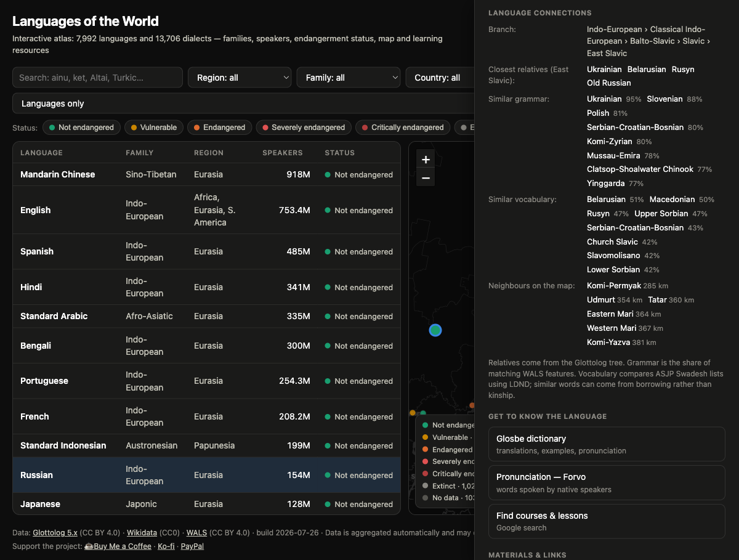Open Belarusian in closest relatives

pyautogui.click(x=647, y=69)
